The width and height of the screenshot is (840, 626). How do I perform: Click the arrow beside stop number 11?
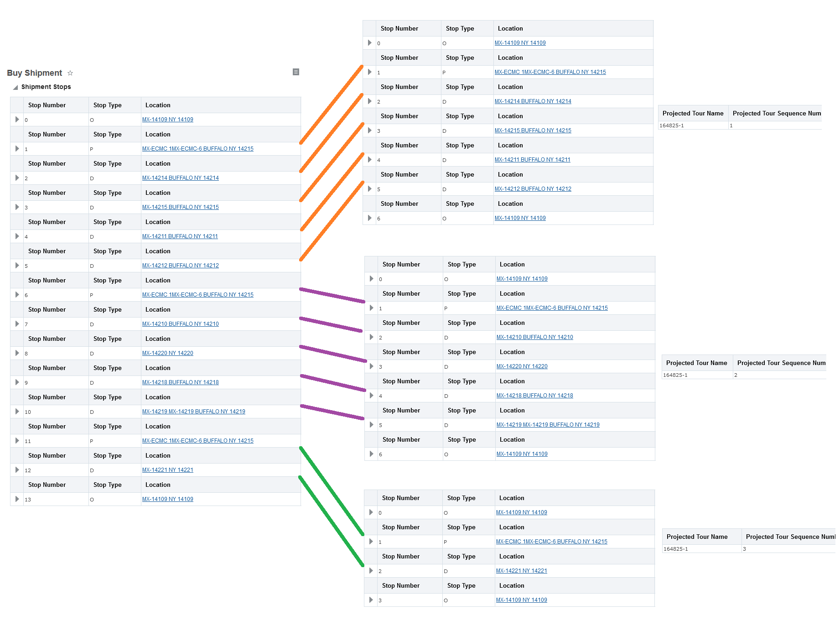[17, 441]
